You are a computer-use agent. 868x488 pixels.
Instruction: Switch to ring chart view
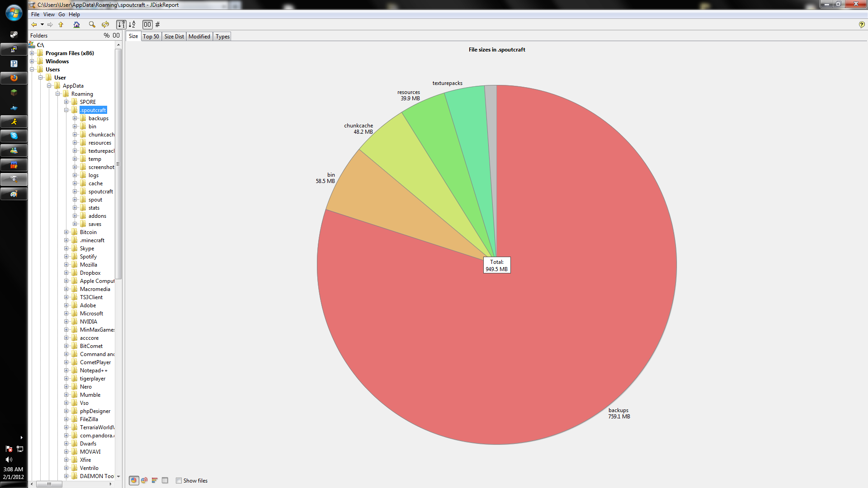[x=144, y=480]
